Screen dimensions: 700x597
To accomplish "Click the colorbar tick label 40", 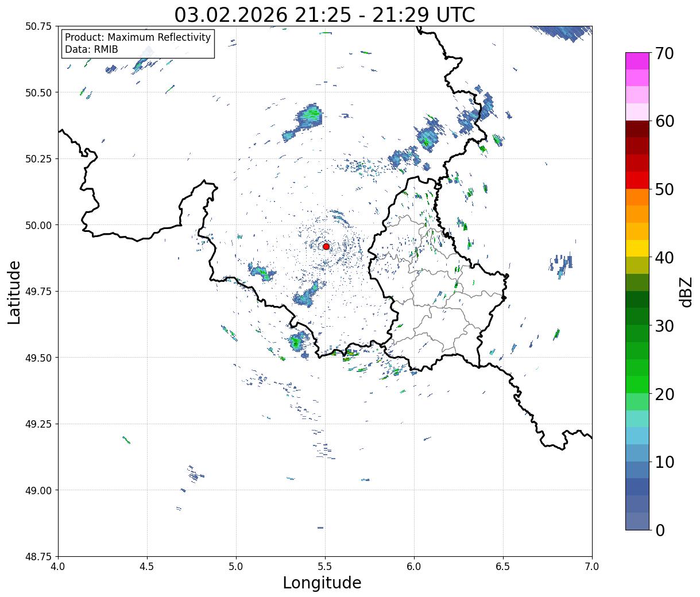I will (x=664, y=258).
